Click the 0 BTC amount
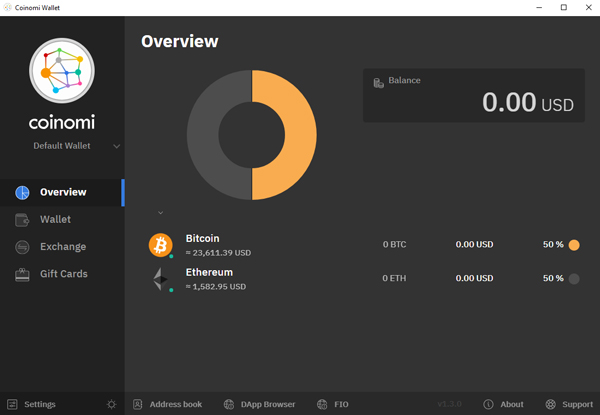 coord(395,244)
